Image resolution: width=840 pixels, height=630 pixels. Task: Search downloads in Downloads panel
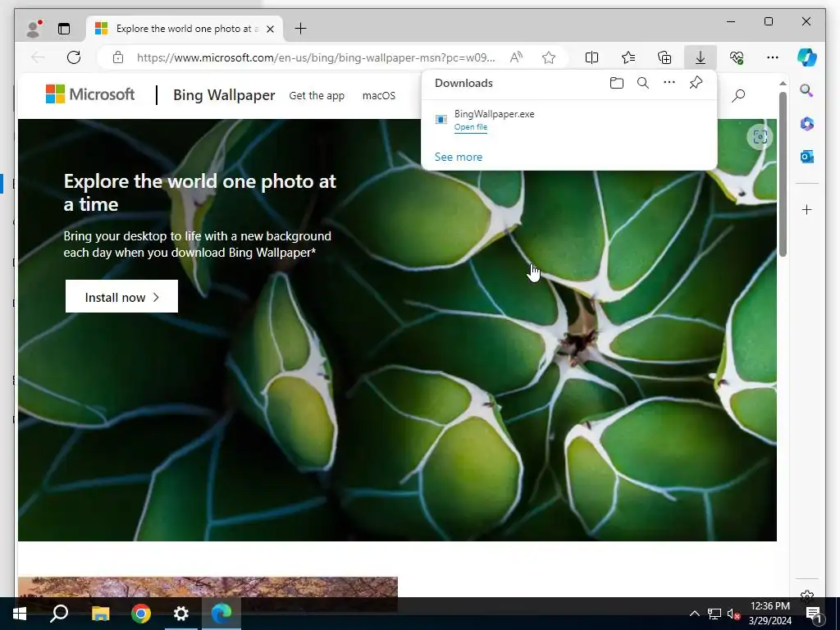click(643, 83)
